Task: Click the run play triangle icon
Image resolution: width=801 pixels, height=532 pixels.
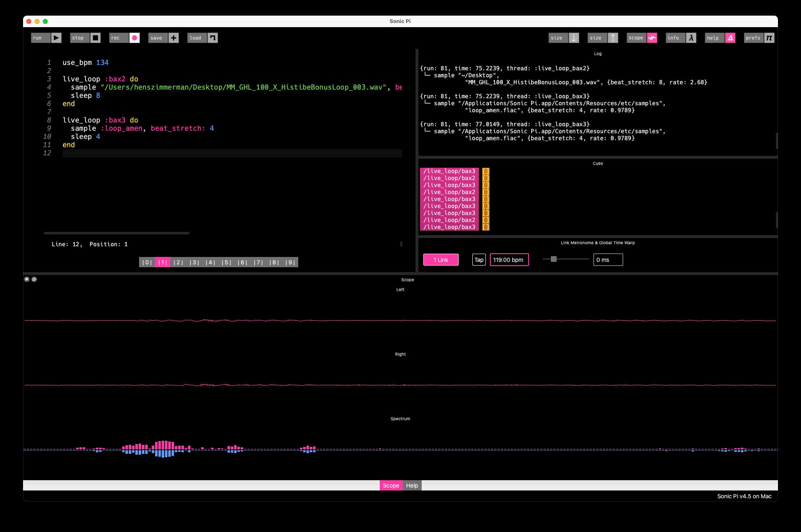Action: [56, 38]
